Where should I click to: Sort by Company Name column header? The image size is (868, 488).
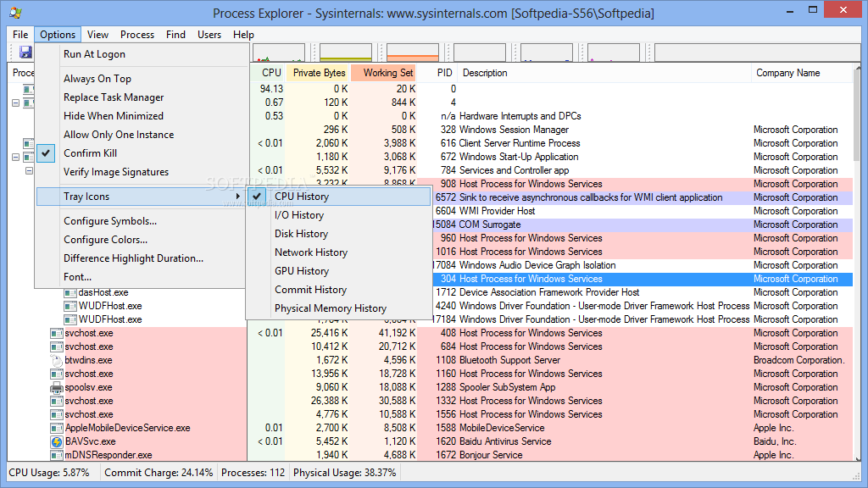(802, 73)
